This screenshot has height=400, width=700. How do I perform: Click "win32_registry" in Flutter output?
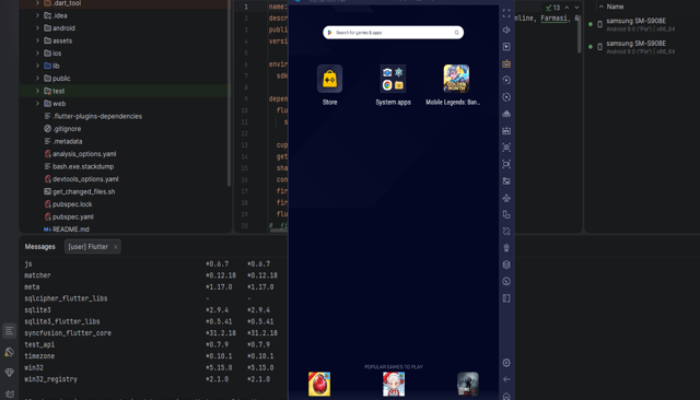coord(51,379)
